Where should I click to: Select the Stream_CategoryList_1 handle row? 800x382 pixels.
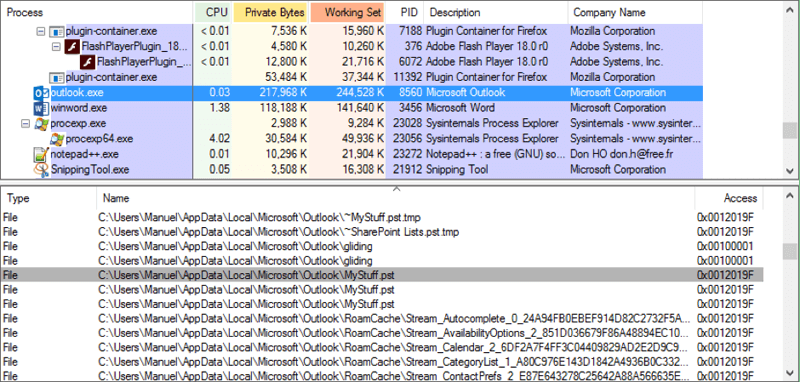382,363
